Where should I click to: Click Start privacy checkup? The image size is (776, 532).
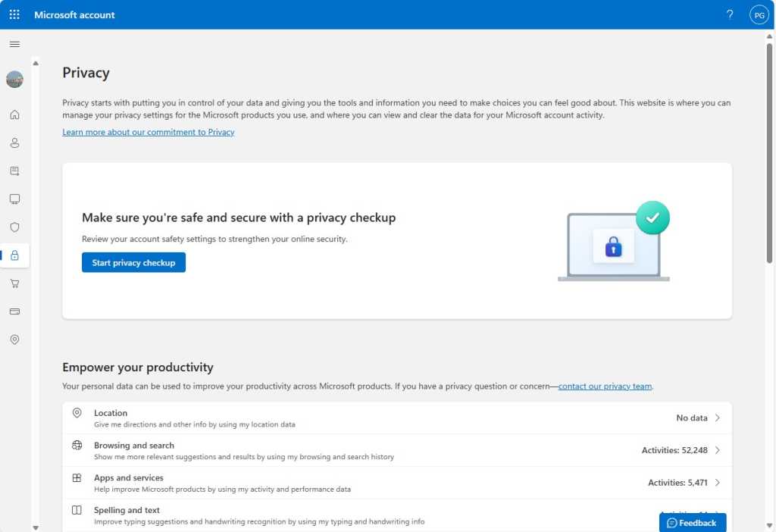[x=133, y=262]
